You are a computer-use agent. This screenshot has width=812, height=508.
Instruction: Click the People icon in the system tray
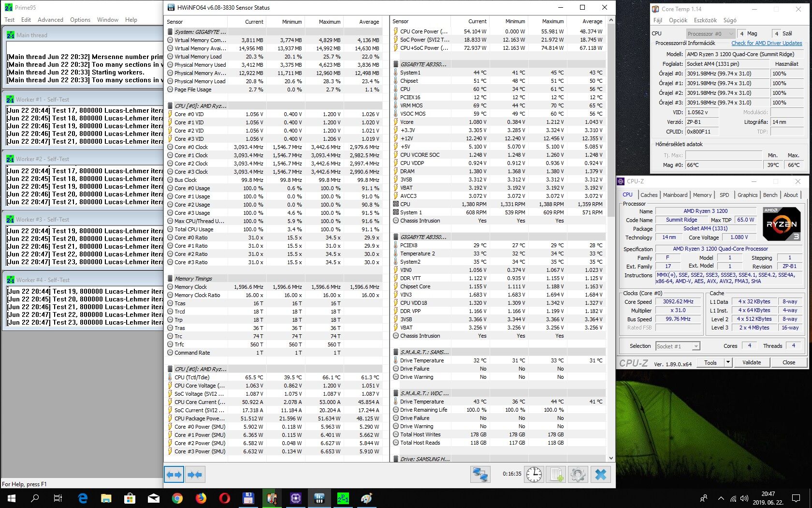704,498
